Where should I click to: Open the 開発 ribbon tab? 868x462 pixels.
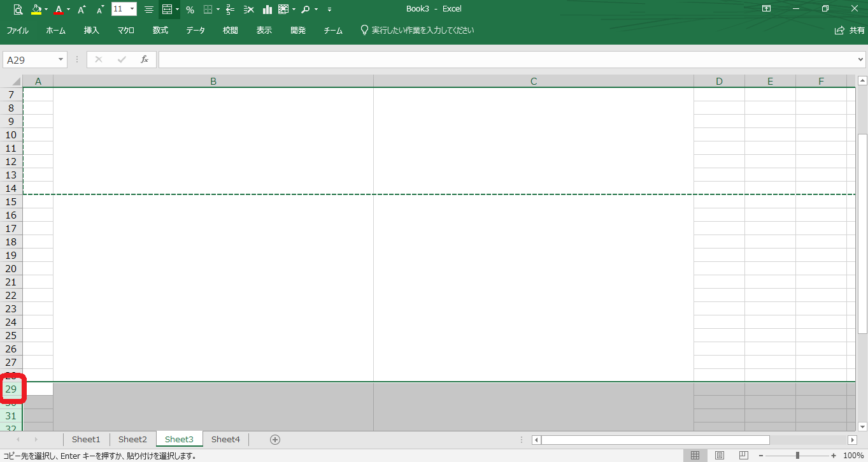pos(298,31)
